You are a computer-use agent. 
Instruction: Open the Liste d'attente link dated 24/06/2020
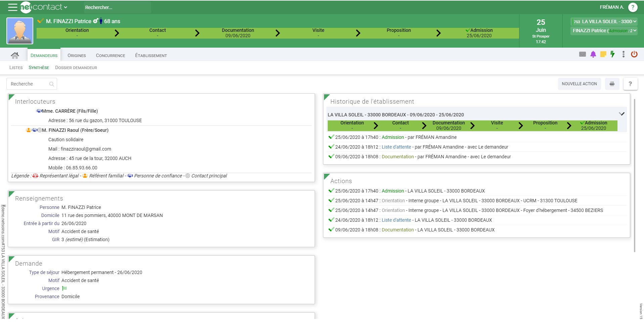click(x=396, y=147)
